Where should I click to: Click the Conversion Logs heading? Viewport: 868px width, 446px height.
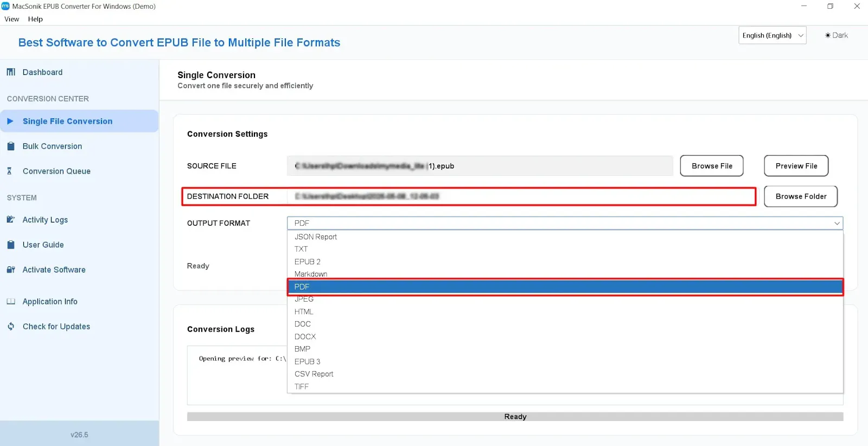(221, 329)
